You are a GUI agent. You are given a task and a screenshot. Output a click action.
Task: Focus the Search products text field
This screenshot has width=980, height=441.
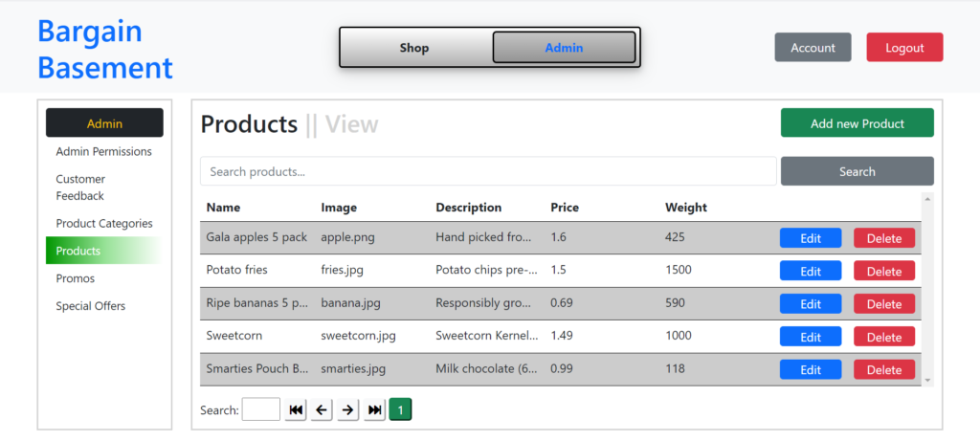tap(488, 171)
